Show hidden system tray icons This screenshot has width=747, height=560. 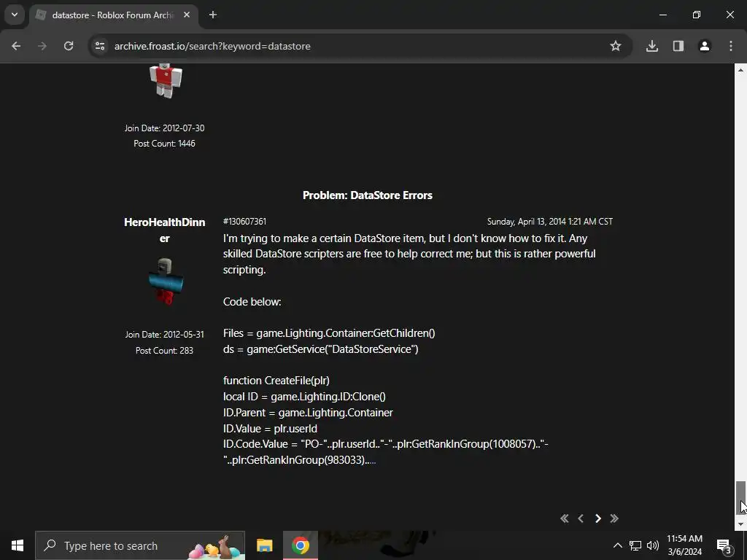[617, 545]
